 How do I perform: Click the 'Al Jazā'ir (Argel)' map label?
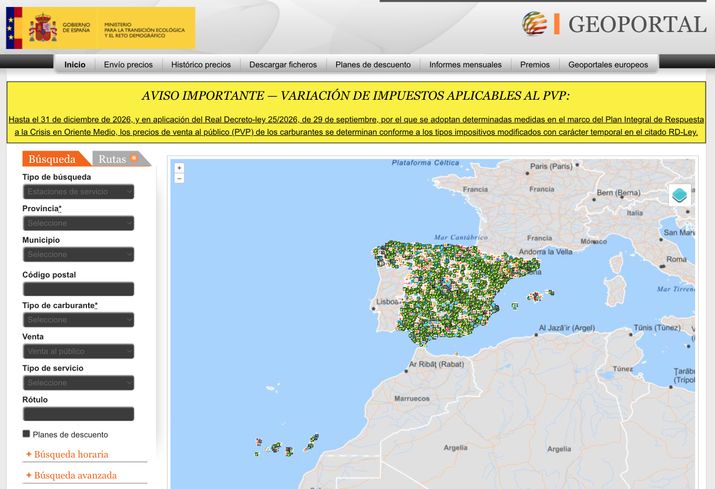[567, 328]
